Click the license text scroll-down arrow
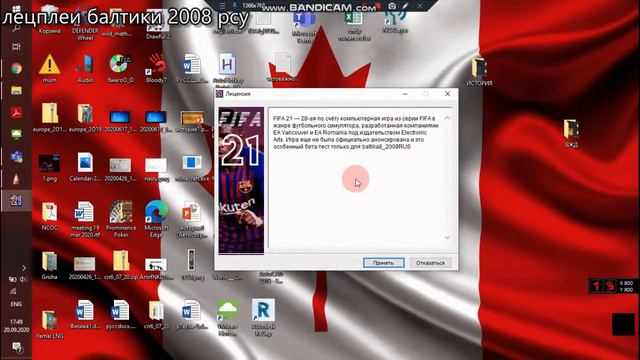Screen dimensions: 640x360 (447, 238)
